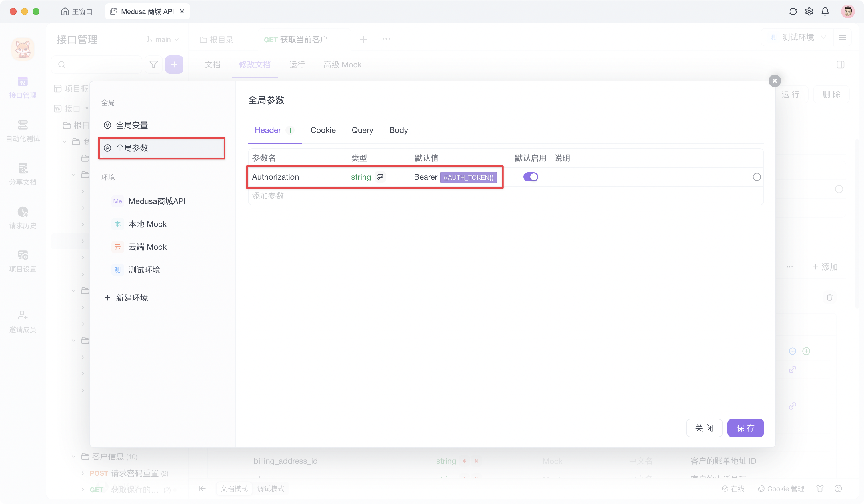The image size is (864, 504).
Task: Open the main branch dropdown
Action: click(163, 39)
